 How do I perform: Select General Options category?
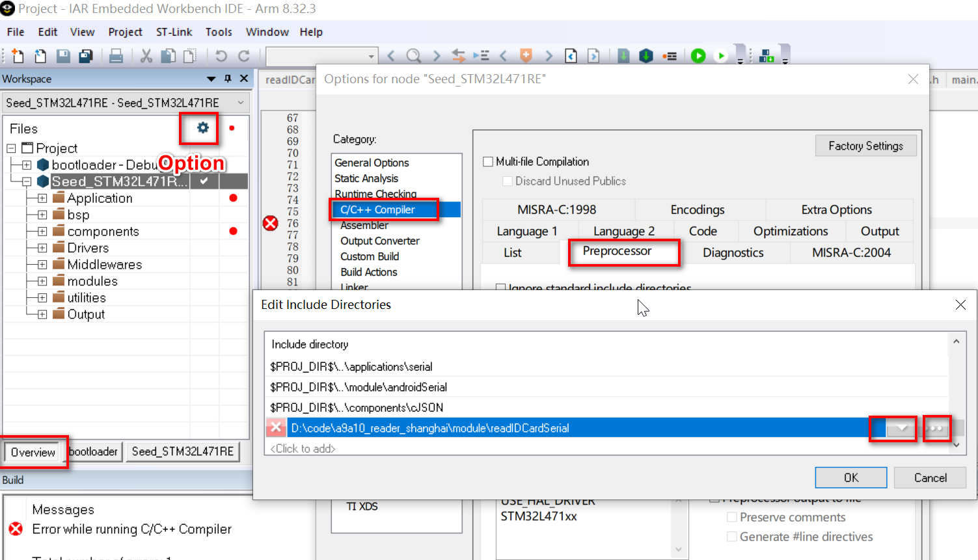pyautogui.click(x=372, y=163)
